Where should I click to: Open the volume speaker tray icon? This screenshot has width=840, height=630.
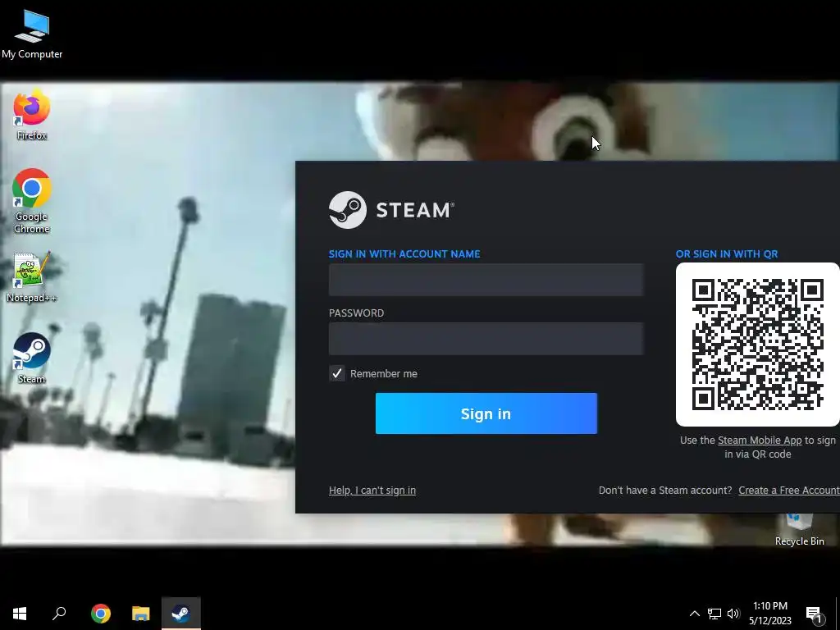tap(733, 614)
